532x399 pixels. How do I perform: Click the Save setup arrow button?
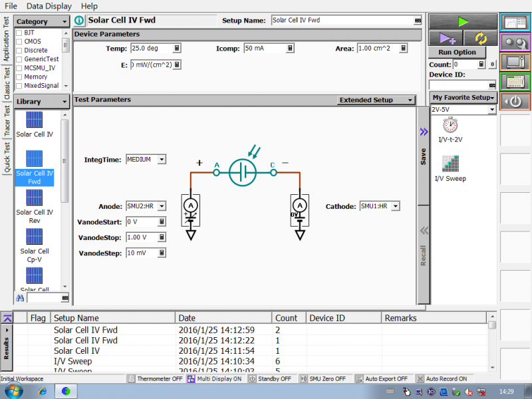424,156
